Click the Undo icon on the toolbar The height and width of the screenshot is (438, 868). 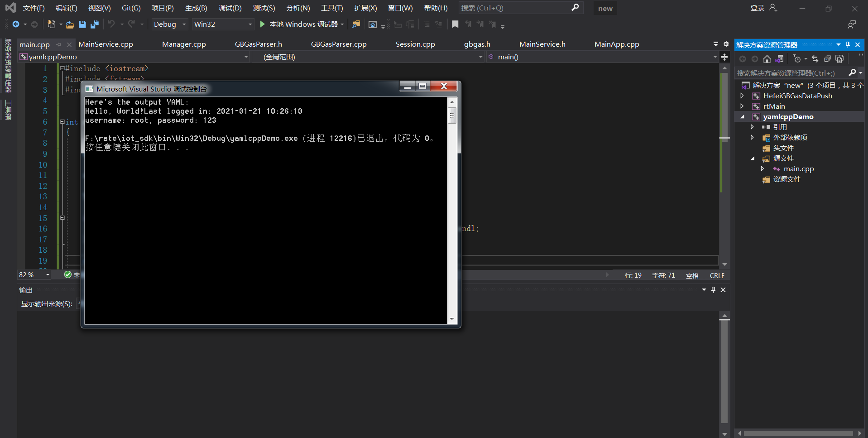click(111, 24)
